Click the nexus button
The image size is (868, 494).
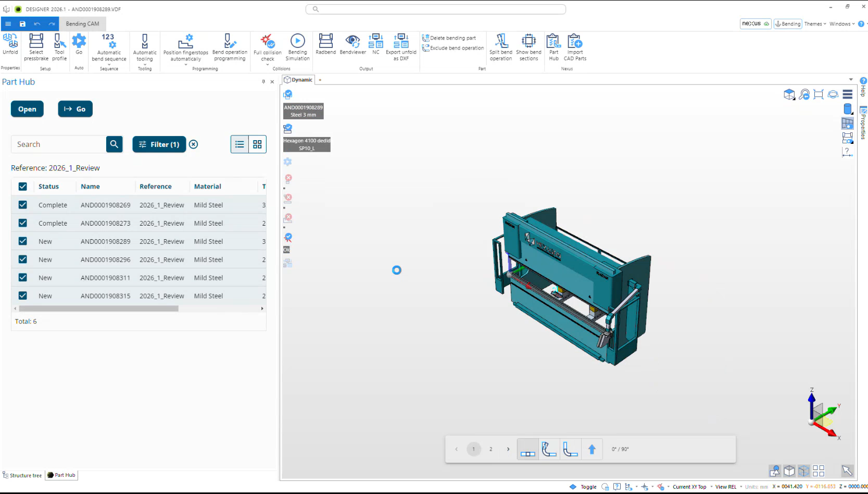(756, 24)
